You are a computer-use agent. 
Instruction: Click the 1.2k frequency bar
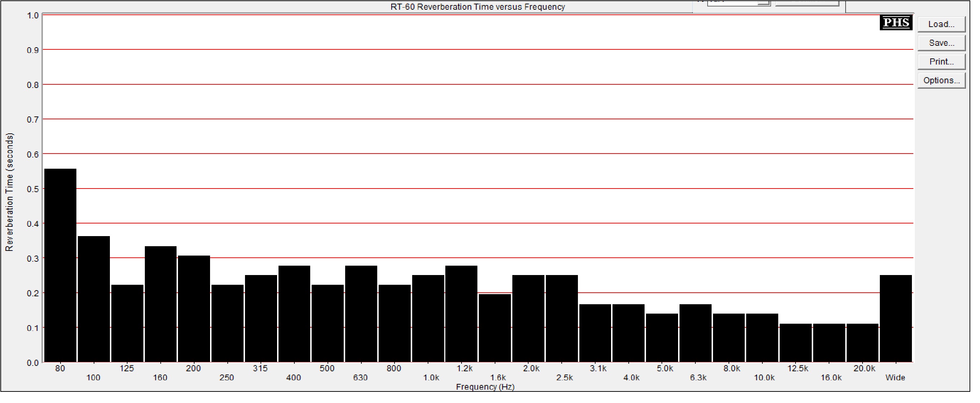pyautogui.click(x=461, y=314)
